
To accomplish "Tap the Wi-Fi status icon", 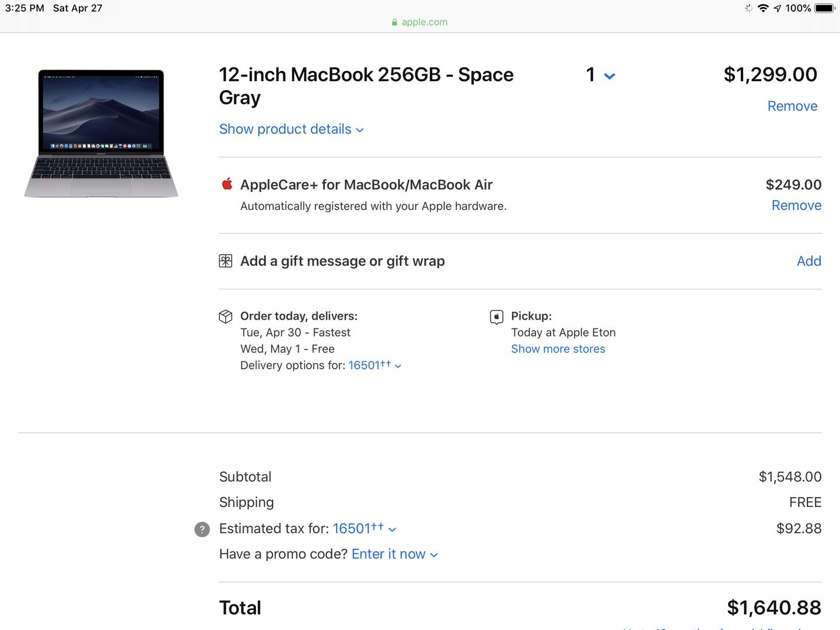I will (763, 8).
